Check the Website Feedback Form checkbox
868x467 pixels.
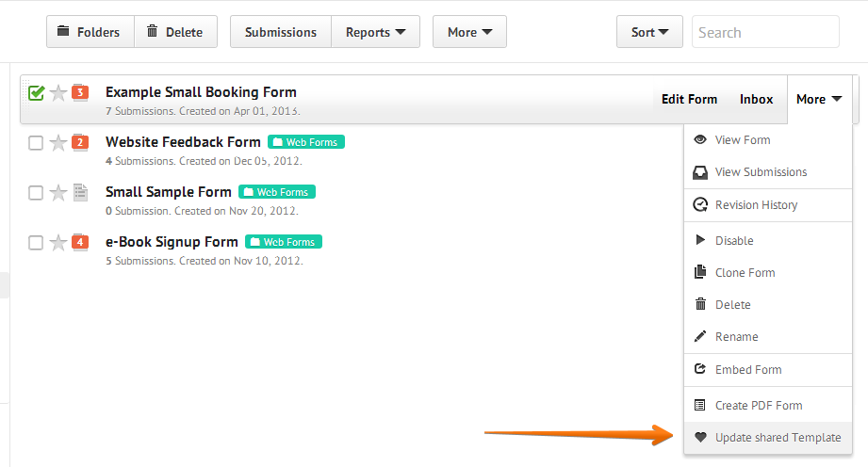point(36,143)
